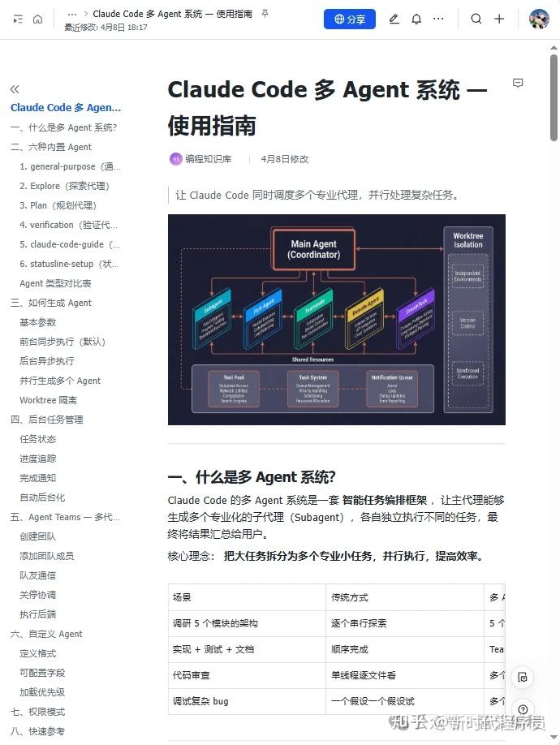This screenshot has height=745, width=560.
Task: Open outline item 定义格式
Action: (x=38, y=653)
